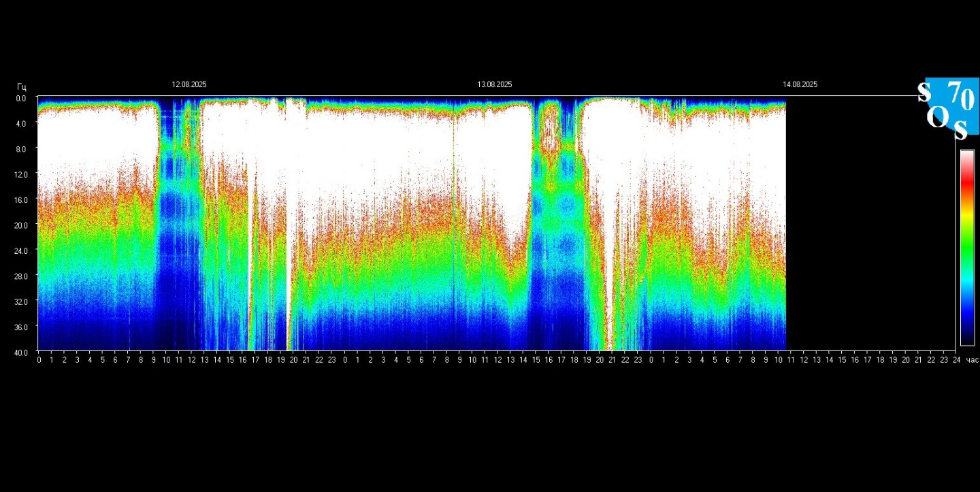Select the 14.08.2025 date label
This screenshot has height=492, width=980.
(800, 85)
